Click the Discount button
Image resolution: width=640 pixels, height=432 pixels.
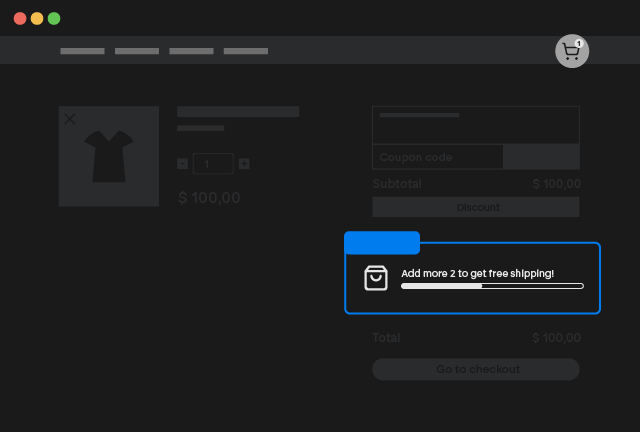click(x=476, y=207)
